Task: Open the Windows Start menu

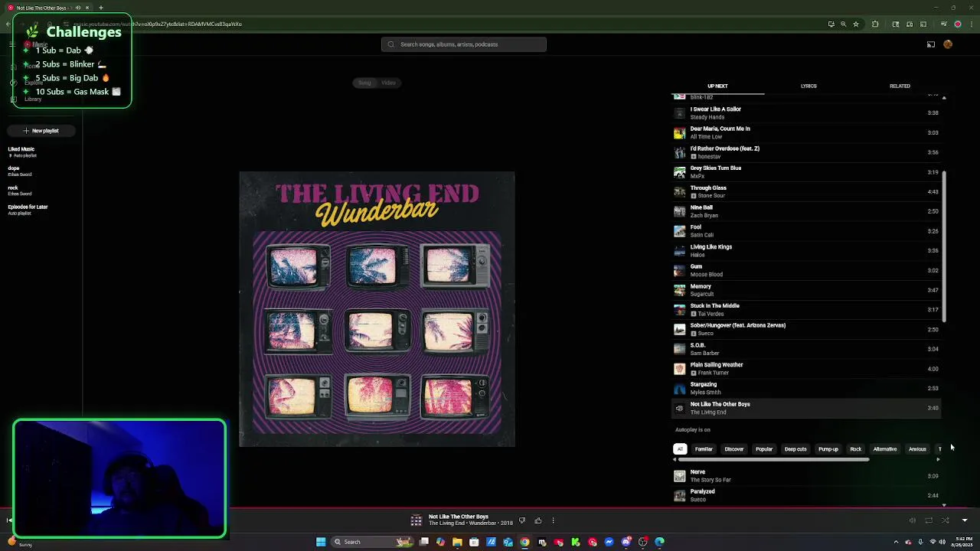Action: pyautogui.click(x=321, y=542)
